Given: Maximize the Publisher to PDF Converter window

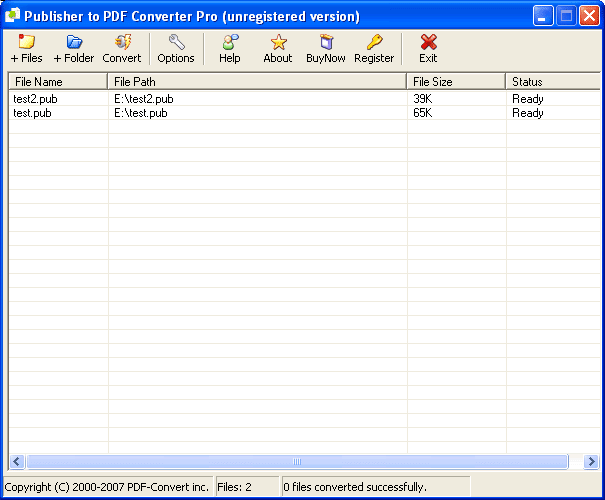Looking at the screenshot, I should tap(566, 16).
